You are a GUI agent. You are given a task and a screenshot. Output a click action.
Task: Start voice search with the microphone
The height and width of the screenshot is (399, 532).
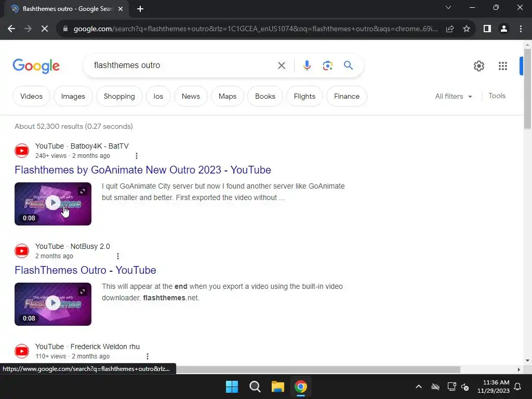click(307, 65)
